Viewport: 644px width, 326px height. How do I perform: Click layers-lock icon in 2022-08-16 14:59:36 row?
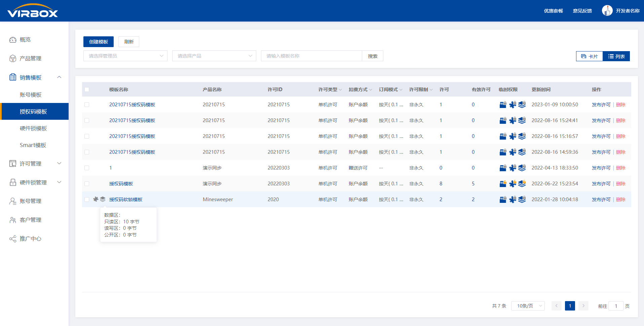[522, 152]
